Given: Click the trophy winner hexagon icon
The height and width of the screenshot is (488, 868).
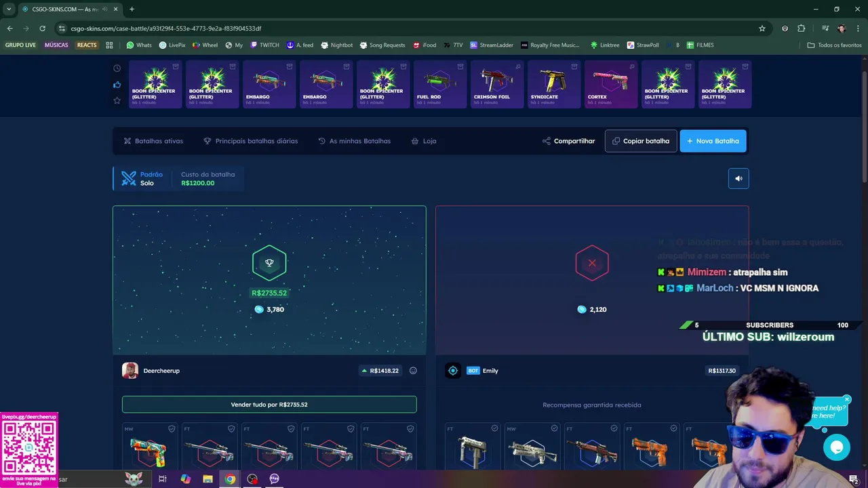Looking at the screenshot, I should (269, 263).
